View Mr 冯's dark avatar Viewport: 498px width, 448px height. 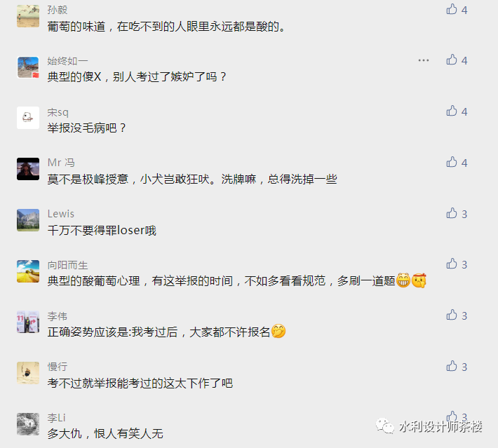coord(28,169)
